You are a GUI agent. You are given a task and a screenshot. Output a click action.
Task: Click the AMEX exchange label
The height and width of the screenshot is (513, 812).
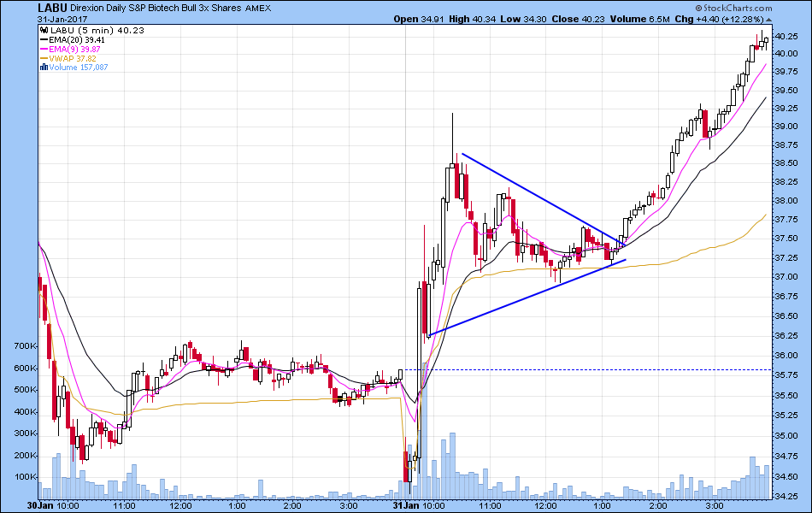(258, 9)
